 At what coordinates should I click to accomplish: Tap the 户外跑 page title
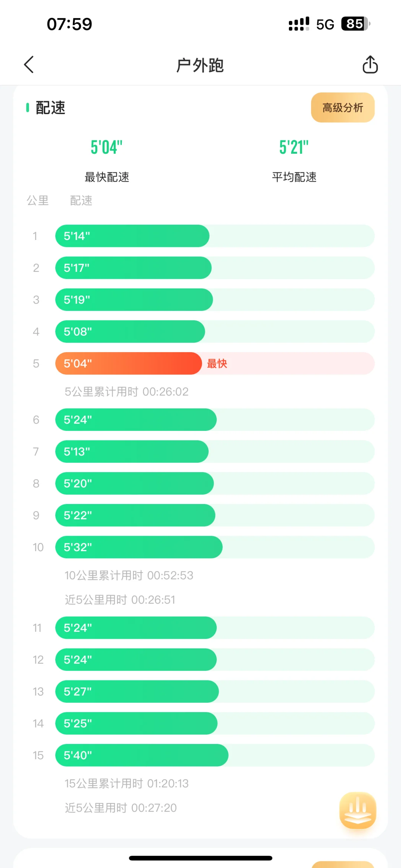[200, 65]
